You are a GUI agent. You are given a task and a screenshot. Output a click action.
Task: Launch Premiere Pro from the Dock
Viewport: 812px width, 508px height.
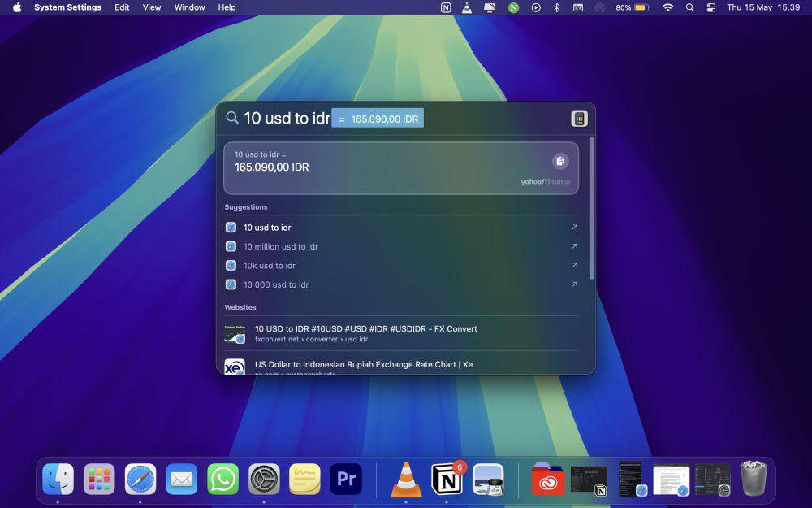click(346, 479)
